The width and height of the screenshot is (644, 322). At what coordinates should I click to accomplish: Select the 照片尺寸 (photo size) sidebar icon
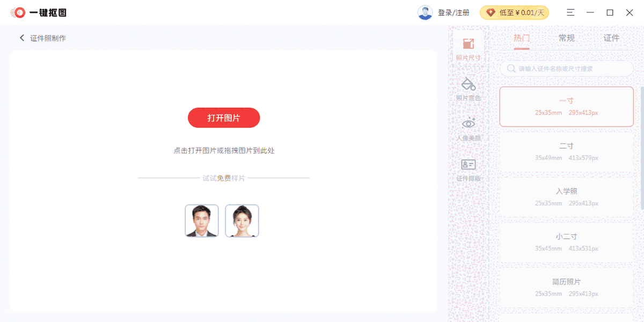[x=468, y=46]
